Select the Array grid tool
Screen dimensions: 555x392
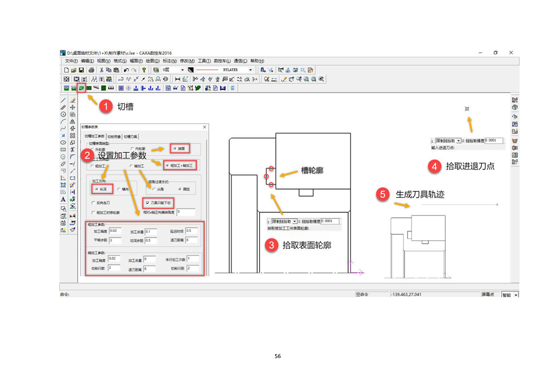[73, 135]
